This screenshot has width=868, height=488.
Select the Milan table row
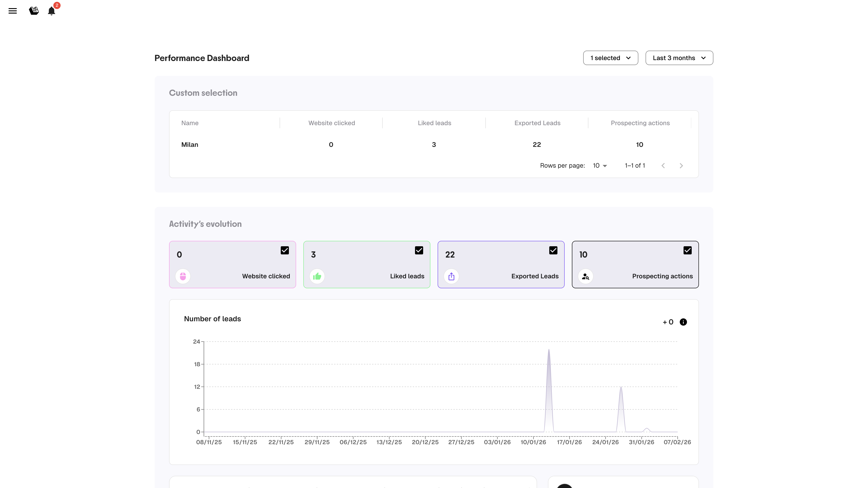tap(190, 145)
